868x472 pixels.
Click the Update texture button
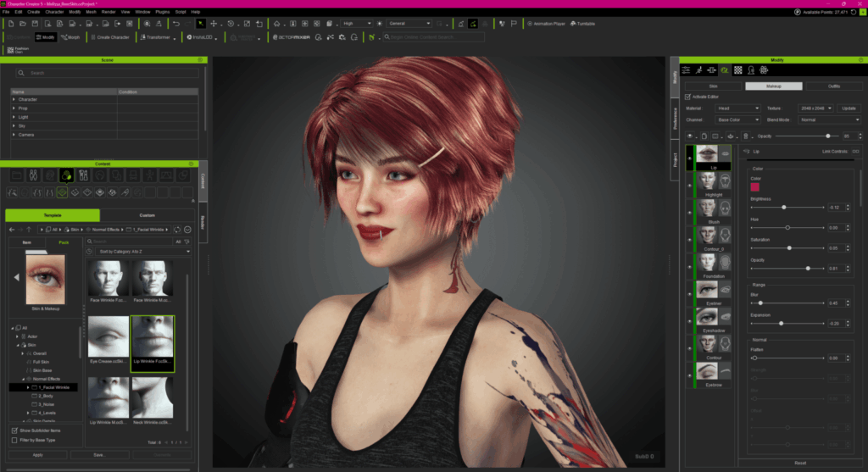[x=849, y=108]
